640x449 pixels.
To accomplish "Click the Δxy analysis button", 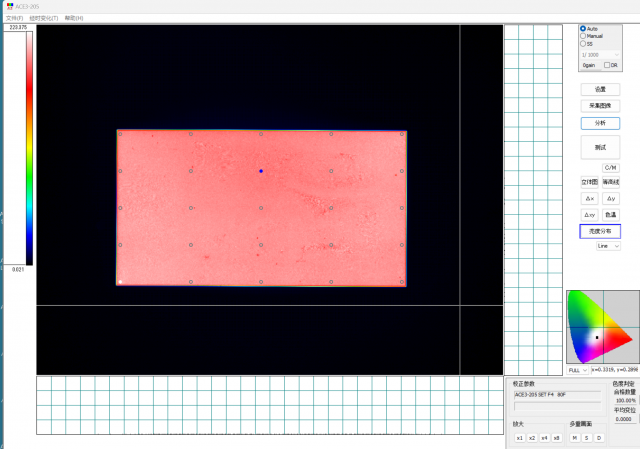I will tap(589, 214).
